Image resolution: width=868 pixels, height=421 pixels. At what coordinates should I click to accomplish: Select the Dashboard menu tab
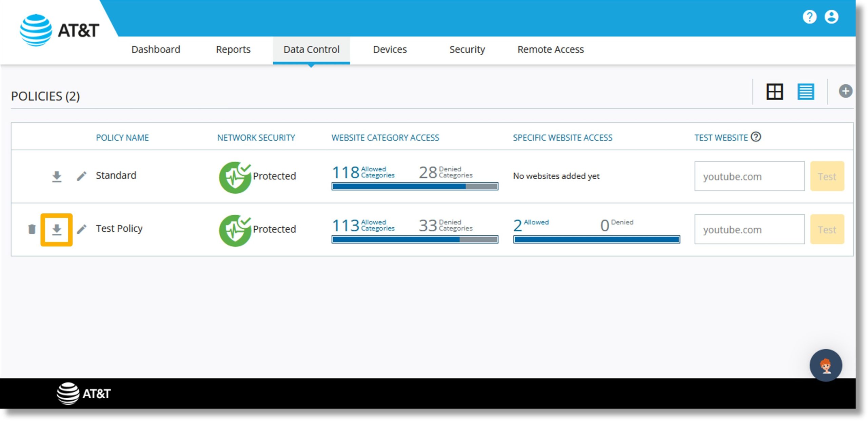[156, 49]
